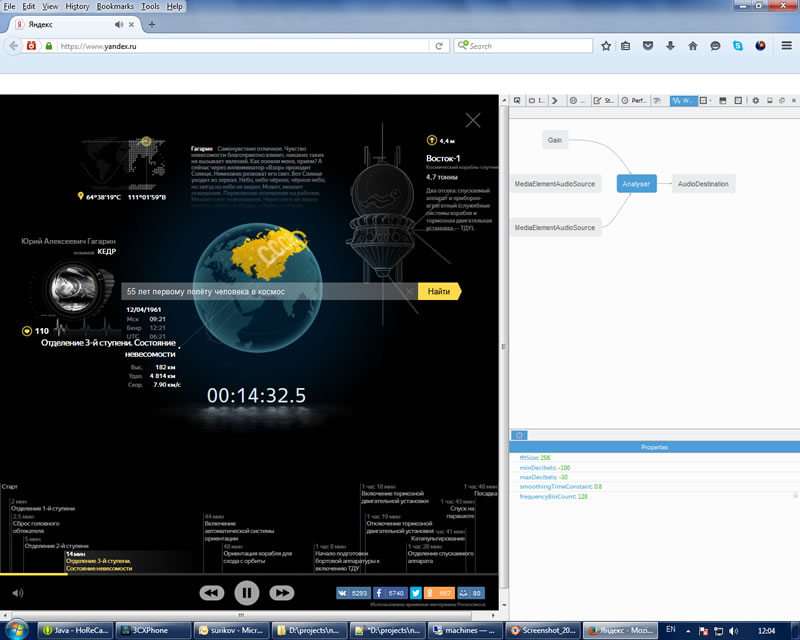Switch to 3CXPhone in the taskbar

153,630
